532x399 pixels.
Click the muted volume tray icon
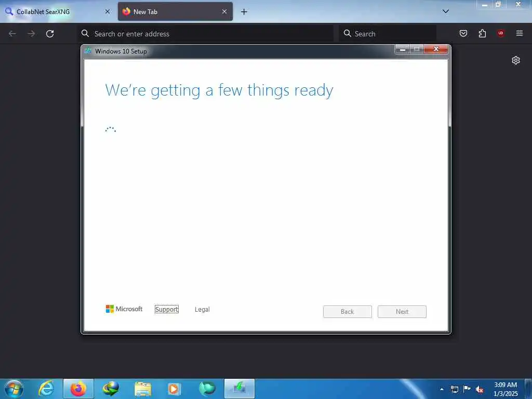coord(480,390)
